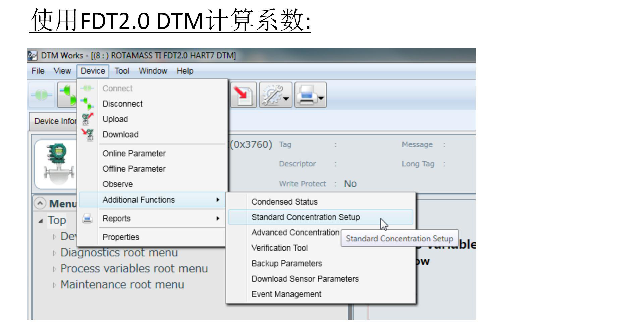Image resolution: width=644 pixels, height=334 pixels.
Task: Select Disconnect from Device menu
Action: click(122, 104)
